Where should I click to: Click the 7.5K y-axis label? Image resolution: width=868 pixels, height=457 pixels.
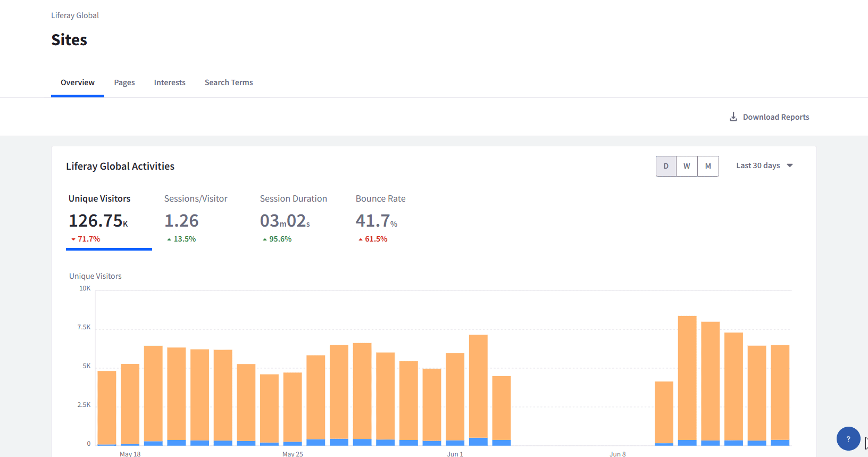(84, 327)
